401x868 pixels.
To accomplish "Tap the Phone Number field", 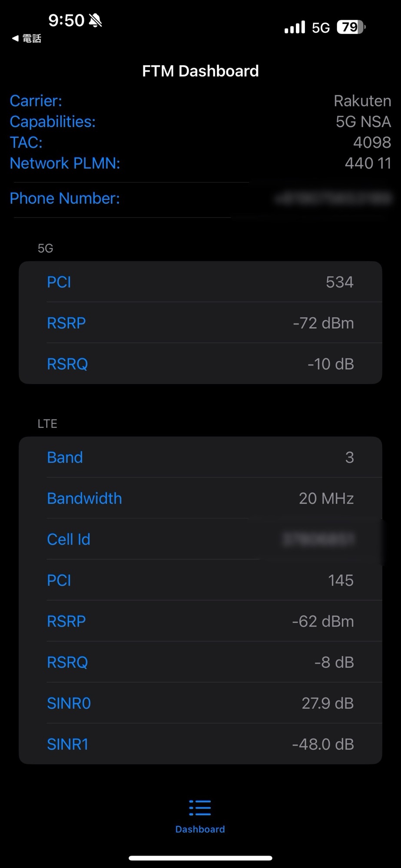I will click(x=200, y=198).
